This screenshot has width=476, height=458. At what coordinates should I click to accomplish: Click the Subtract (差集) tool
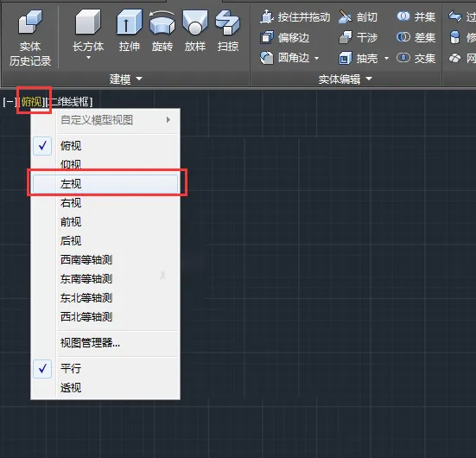[416, 38]
